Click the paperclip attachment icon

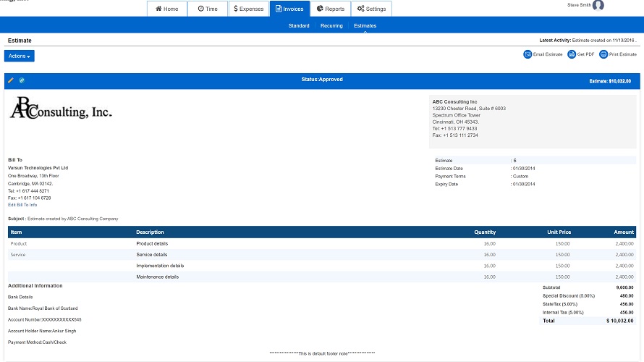[x=22, y=80]
